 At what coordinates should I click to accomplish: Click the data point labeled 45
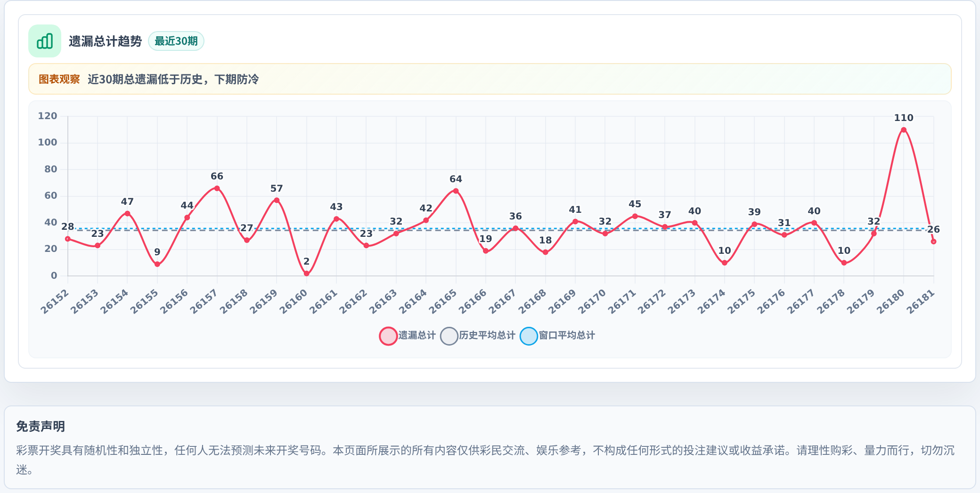pyautogui.click(x=635, y=216)
